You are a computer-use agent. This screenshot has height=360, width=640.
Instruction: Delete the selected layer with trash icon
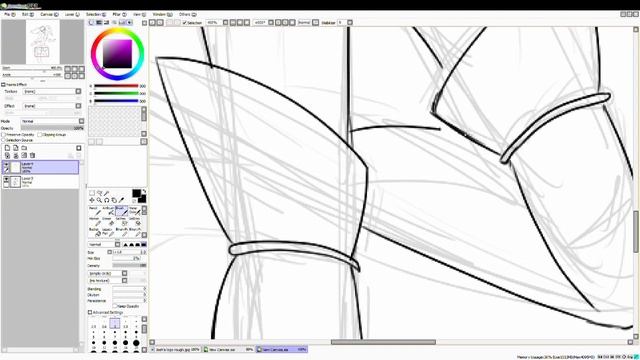(32, 156)
